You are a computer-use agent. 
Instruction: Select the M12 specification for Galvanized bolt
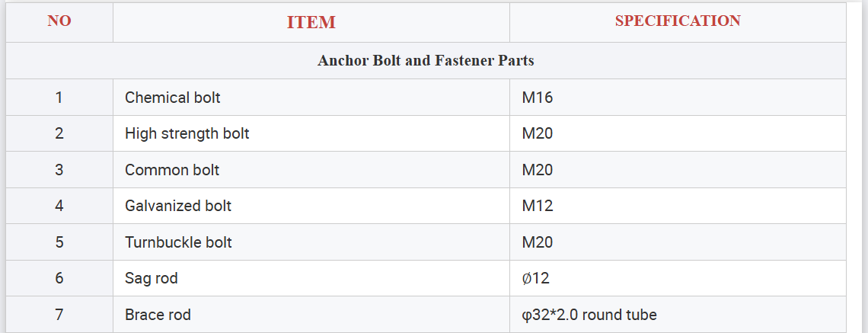pyautogui.click(x=538, y=206)
